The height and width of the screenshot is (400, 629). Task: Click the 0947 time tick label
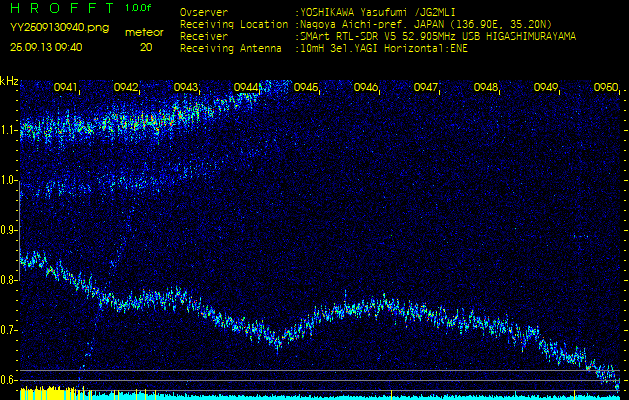pyautogui.click(x=426, y=88)
